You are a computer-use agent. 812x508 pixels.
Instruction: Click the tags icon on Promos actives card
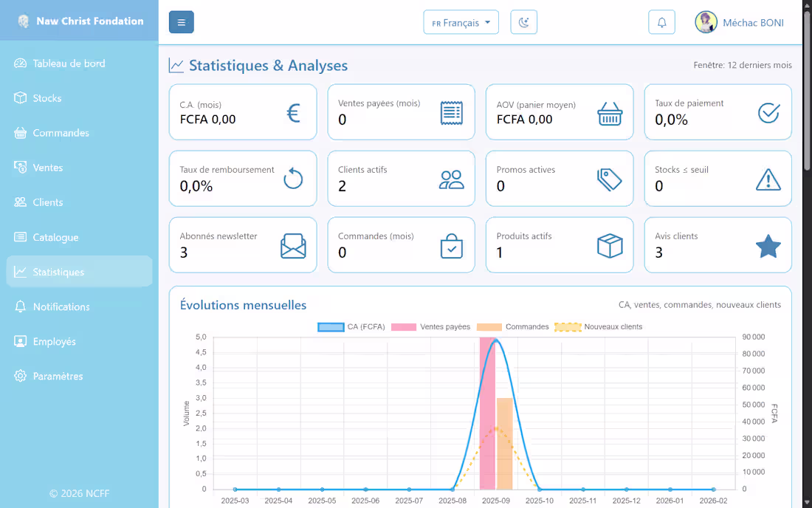[610, 179]
